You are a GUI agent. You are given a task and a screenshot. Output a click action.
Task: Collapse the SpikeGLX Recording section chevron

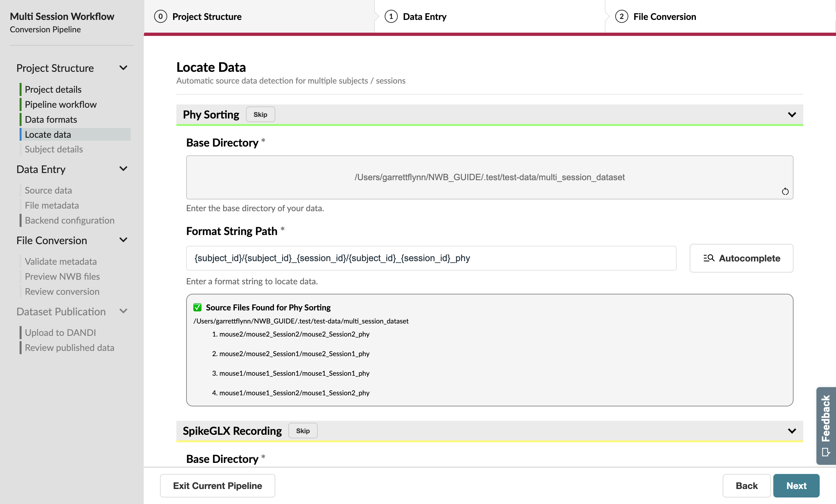pos(792,431)
